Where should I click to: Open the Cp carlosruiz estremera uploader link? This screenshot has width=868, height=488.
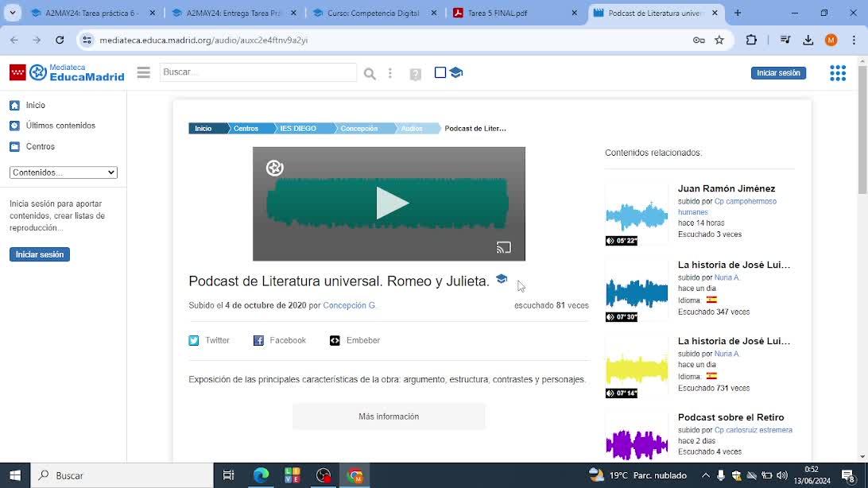coord(754,430)
